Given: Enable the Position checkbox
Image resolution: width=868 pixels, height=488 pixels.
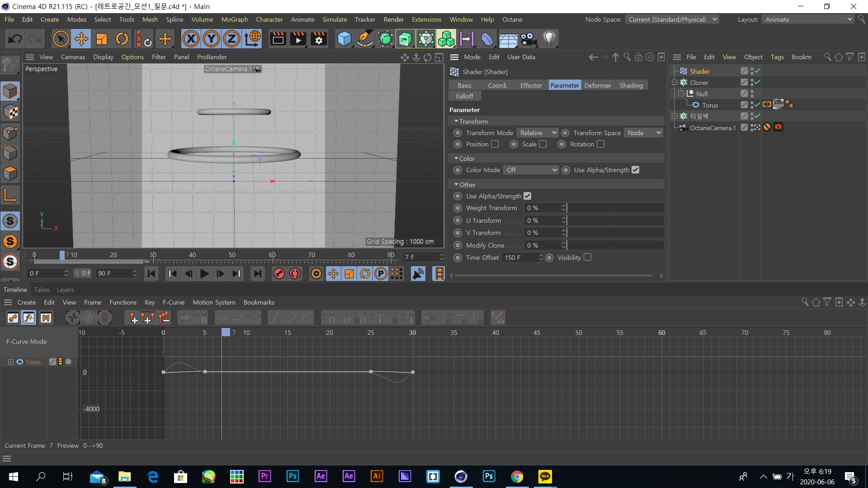Looking at the screenshot, I should pyautogui.click(x=495, y=144).
